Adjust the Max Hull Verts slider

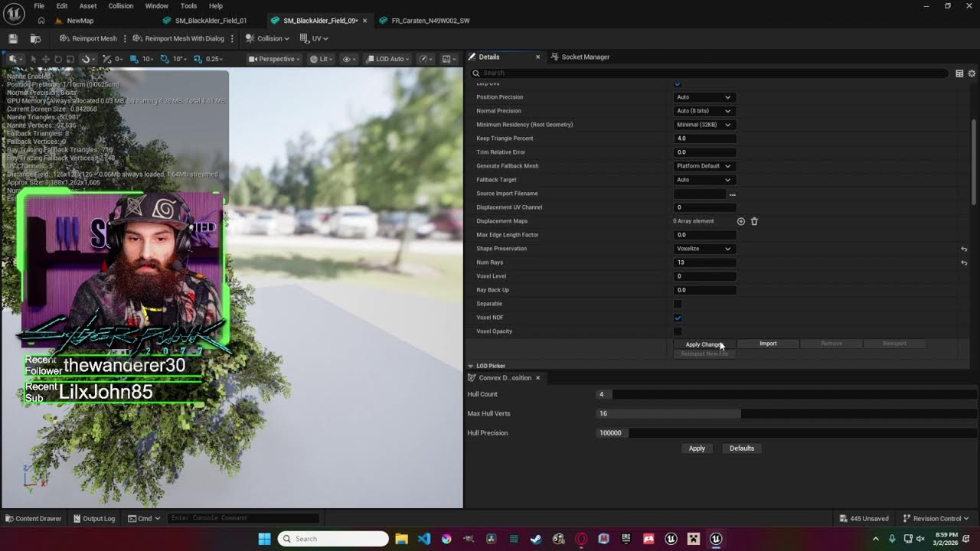pyautogui.click(x=786, y=413)
